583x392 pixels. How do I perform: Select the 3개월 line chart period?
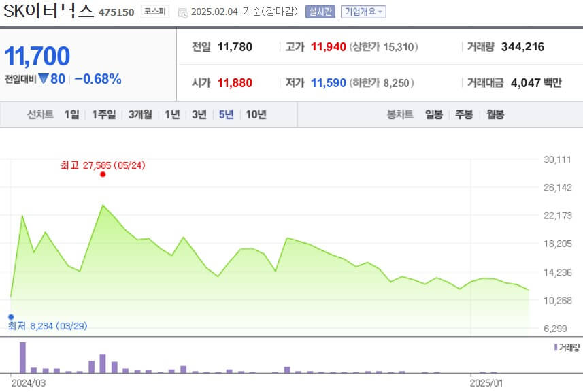[x=140, y=114]
